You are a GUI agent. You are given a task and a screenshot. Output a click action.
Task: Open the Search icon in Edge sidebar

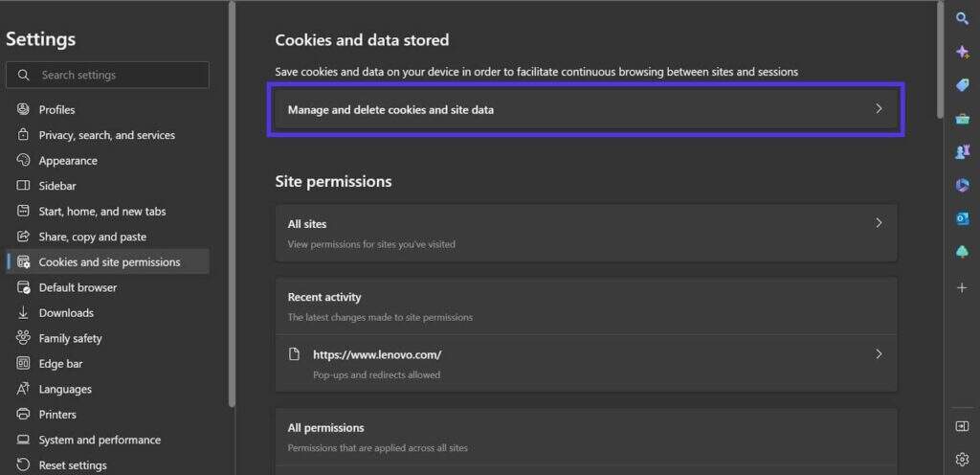(x=963, y=18)
